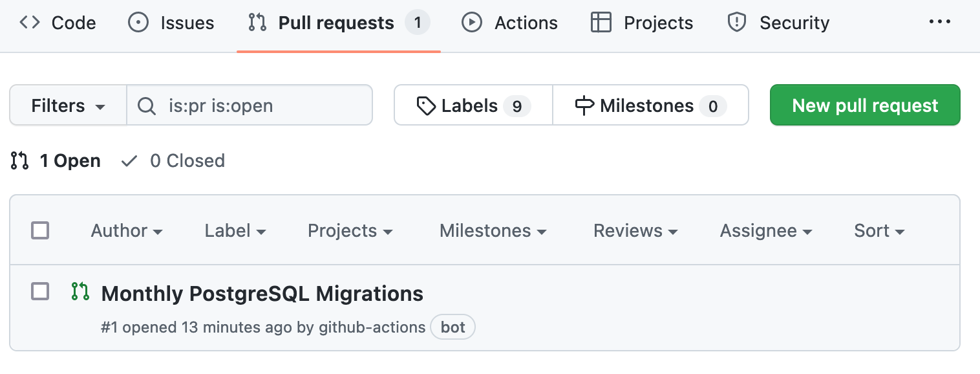This screenshot has width=980, height=374.
Task: Open the Security tab
Action: pos(778,23)
